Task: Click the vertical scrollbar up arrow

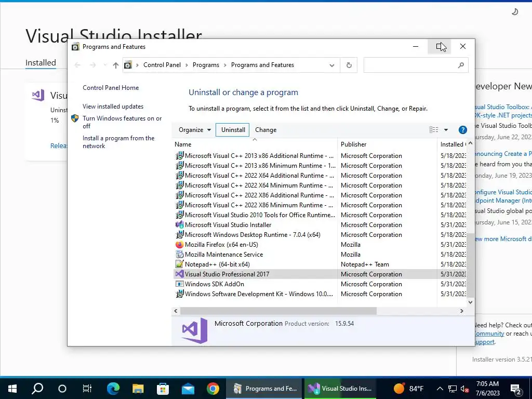Action: (x=470, y=143)
